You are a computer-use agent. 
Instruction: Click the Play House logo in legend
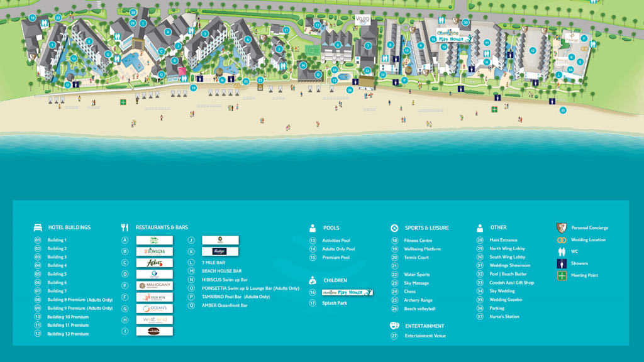[x=347, y=292]
